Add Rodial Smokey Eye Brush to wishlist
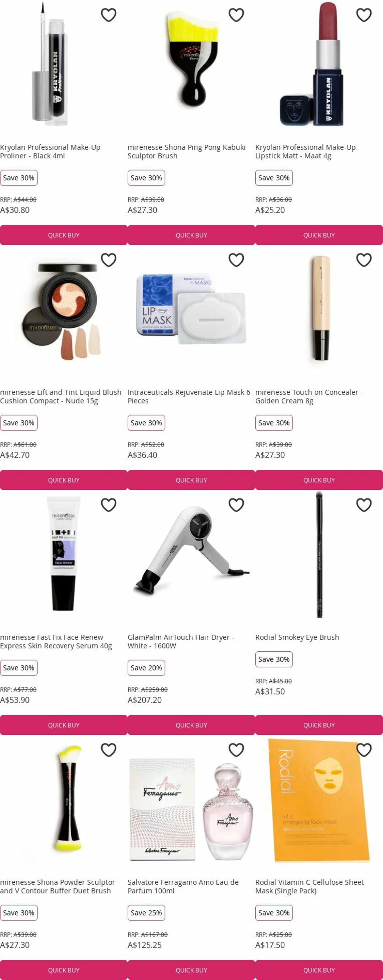The height and width of the screenshot is (980, 383). pyautogui.click(x=364, y=505)
